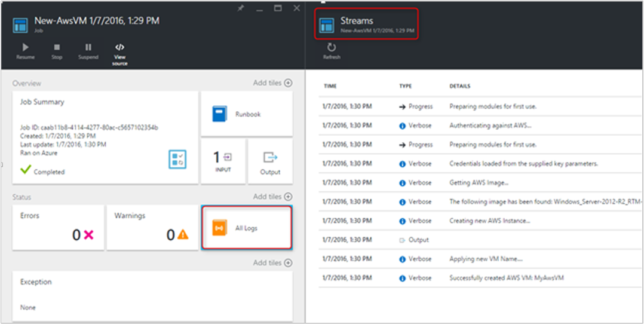Screen dimensions: 644x324
Task: Click Ran on Azure text
Action: point(39,153)
